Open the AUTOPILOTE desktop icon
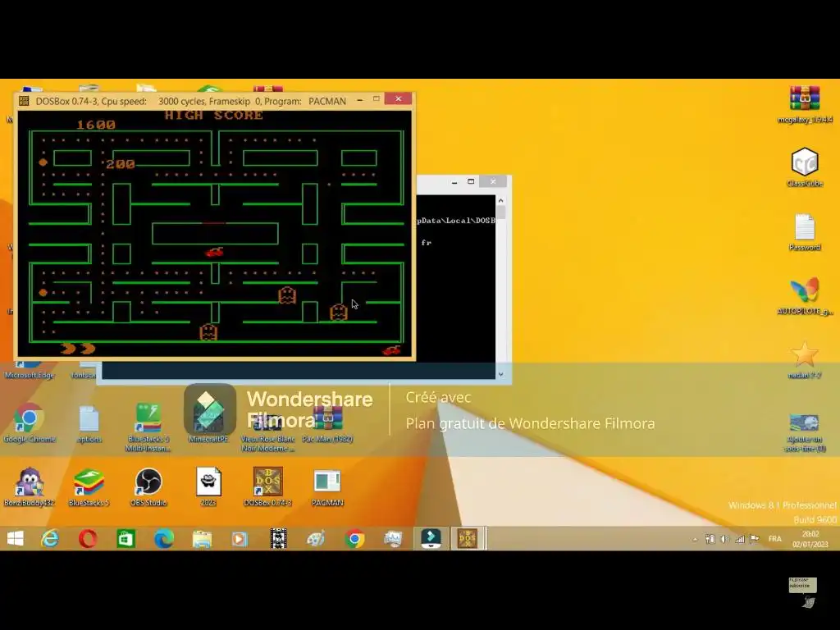Screen dimensions: 840x630 pos(805,295)
